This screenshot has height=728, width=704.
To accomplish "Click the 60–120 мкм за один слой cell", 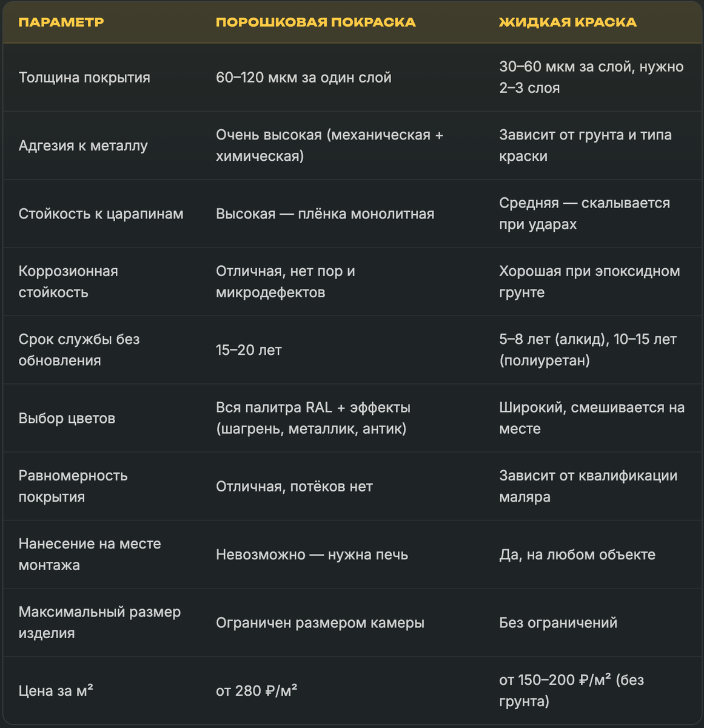I will click(x=304, y=78).
